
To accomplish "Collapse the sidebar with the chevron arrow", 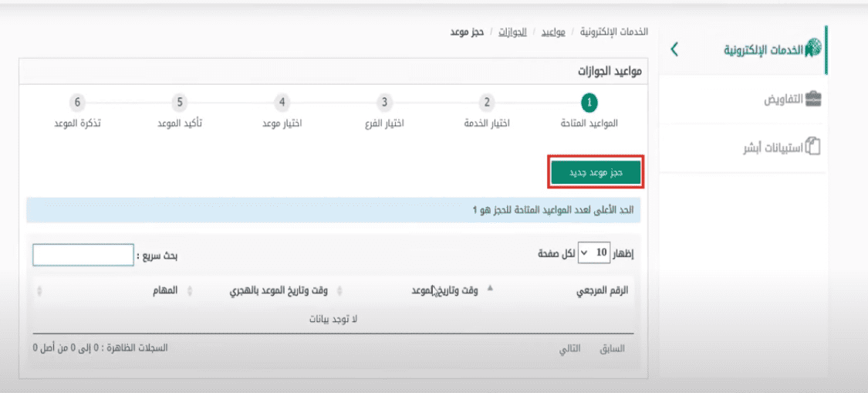I will (x=674, y=49).
